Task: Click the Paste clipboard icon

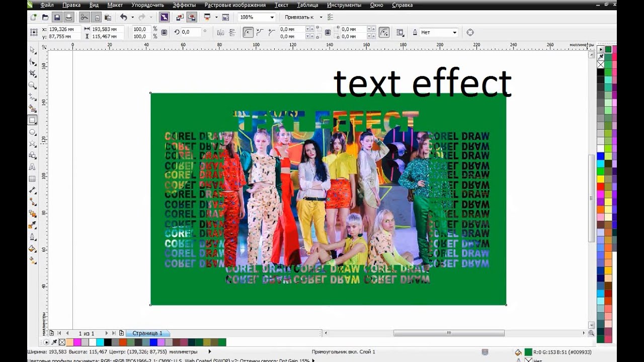Action: (108, 17)
